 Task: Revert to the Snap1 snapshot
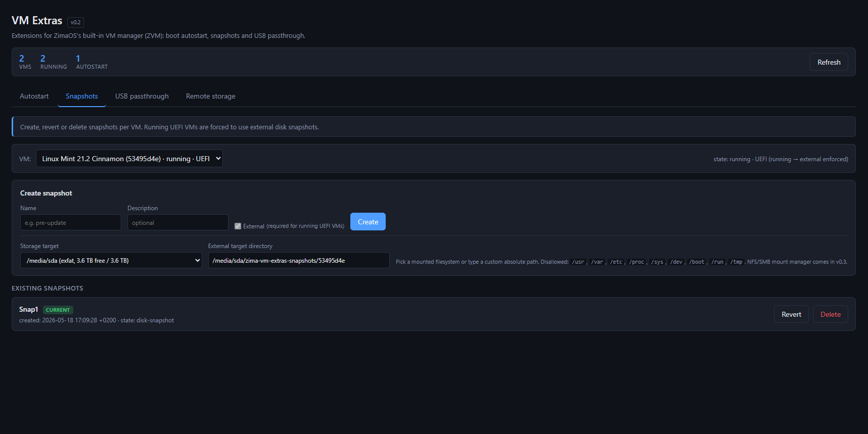791,314
